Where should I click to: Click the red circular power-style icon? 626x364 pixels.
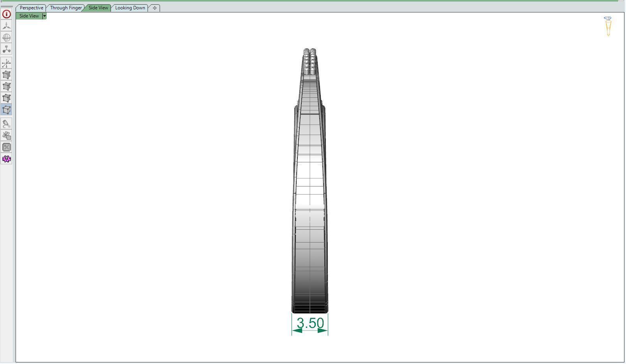(x=6, y=14)
